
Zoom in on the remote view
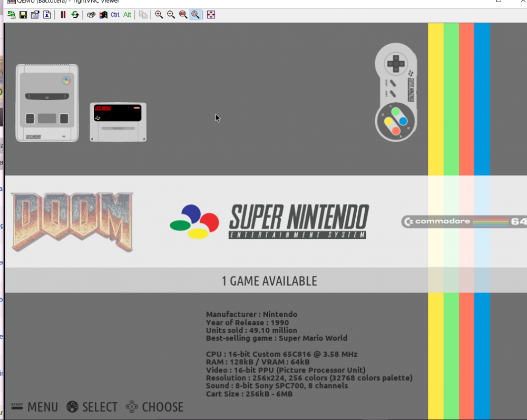159,15
